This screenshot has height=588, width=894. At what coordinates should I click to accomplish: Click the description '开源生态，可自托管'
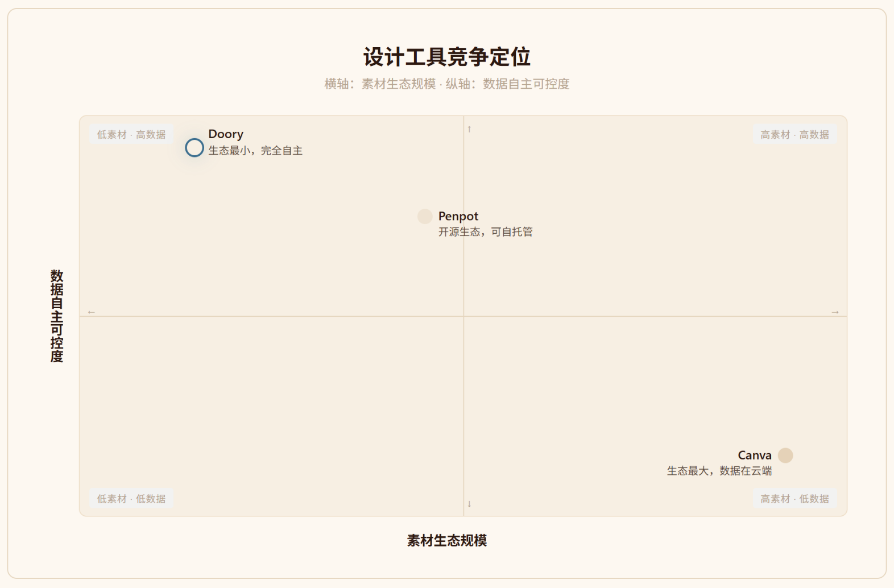[486, 232]
